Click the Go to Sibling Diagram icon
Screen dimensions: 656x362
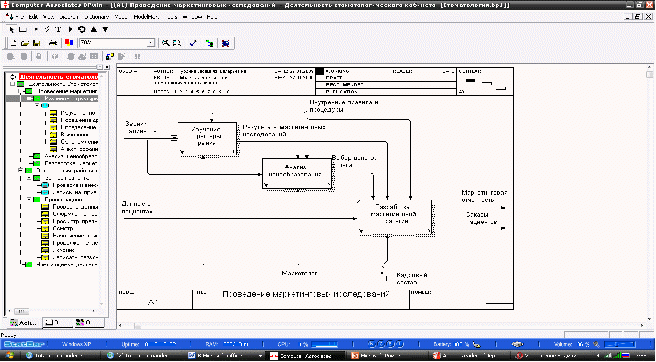[x=82, y=30]
